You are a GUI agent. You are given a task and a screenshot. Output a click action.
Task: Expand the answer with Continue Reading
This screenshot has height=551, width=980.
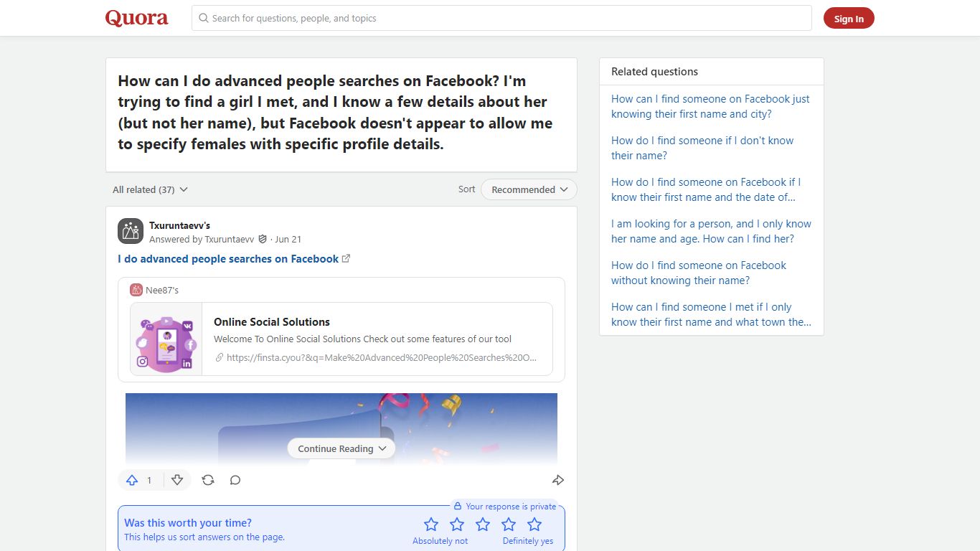(341, 448)
